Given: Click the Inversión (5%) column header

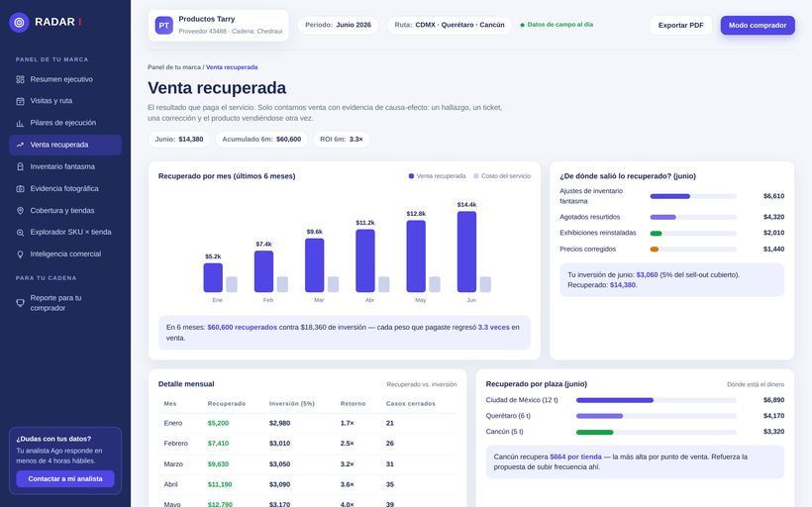Looking at the screenshot, I should [291, 403].
